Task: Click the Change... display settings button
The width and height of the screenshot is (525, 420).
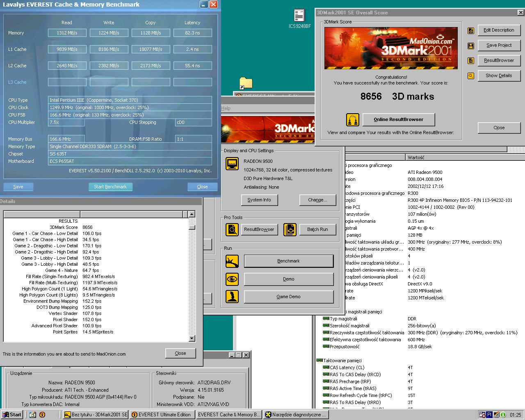Action: (x=317, y=200)
